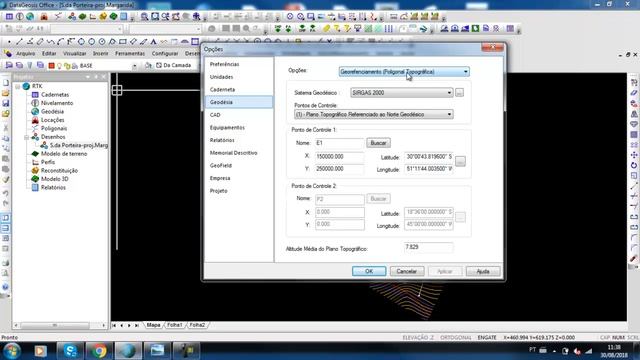Switch to the Folha2 tab
The image size is (640, 360).
pos(197,325)
